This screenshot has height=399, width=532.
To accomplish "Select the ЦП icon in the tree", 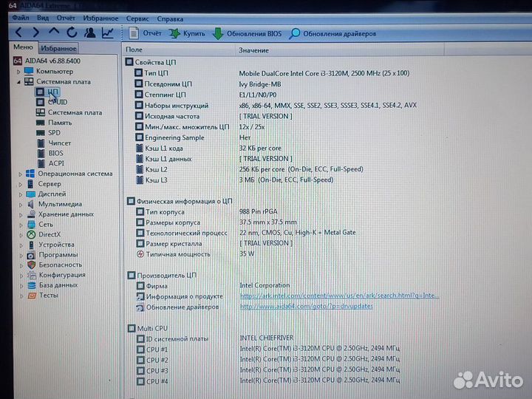I will tap(40, 92).
